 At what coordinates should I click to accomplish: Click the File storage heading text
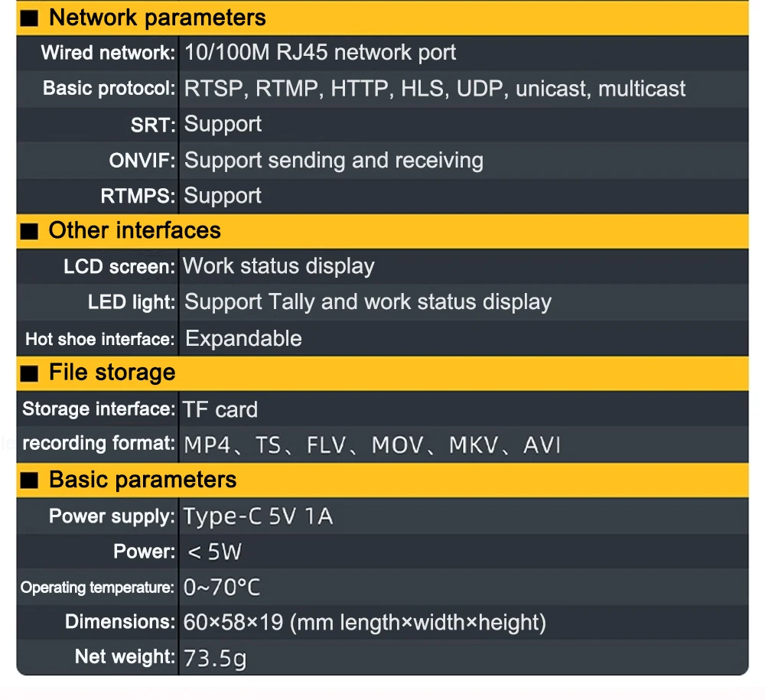tap(112, 373)
